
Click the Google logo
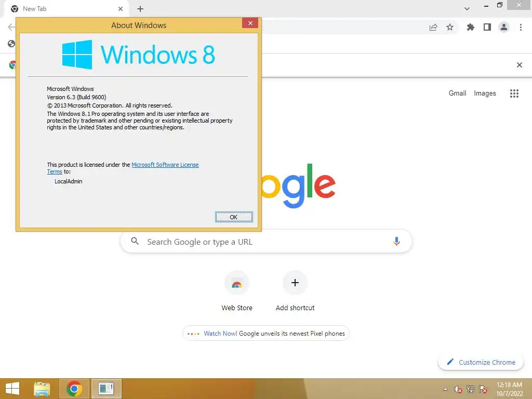(x=299, y=185)
